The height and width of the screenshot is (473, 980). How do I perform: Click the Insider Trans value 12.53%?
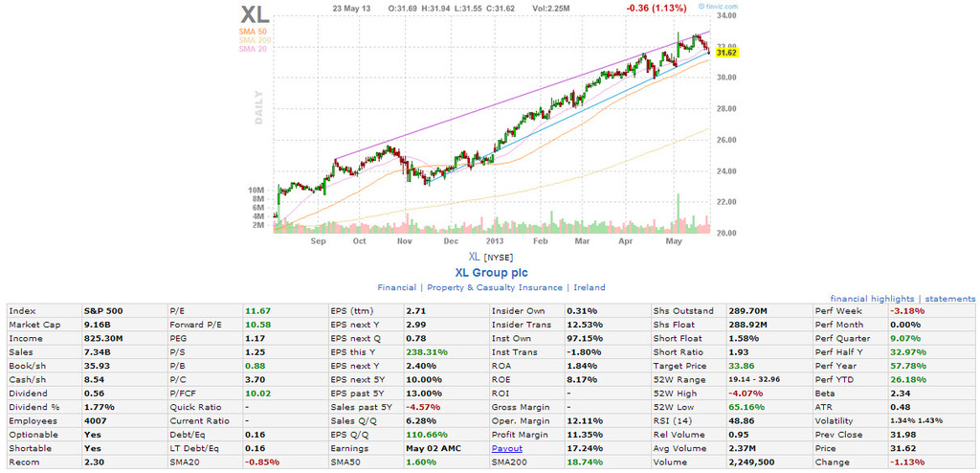click(585, 325)
